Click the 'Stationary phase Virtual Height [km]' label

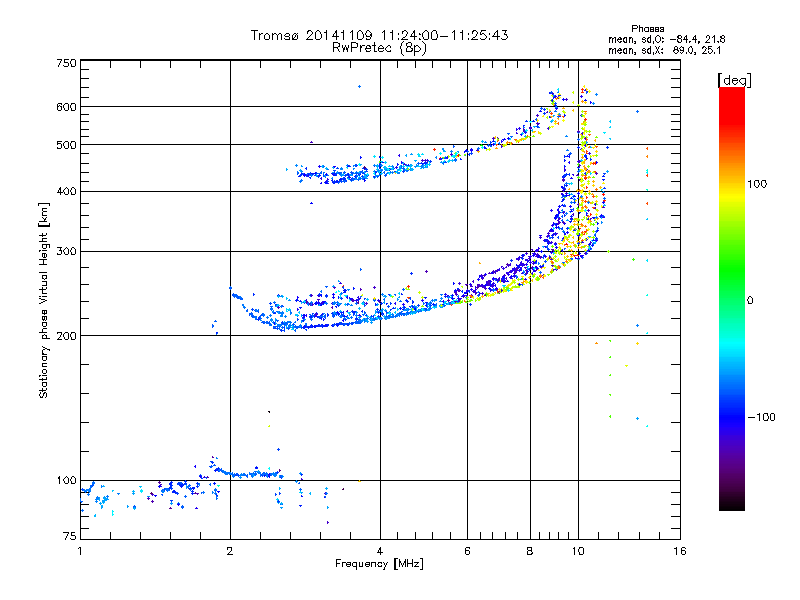click(x=44, y=300)
